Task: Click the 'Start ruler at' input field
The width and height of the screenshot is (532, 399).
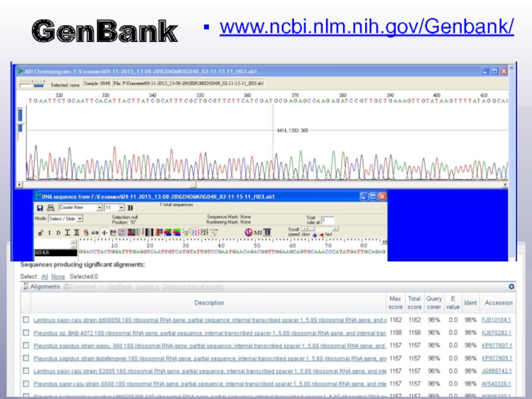Action: [x=327, y=220]
